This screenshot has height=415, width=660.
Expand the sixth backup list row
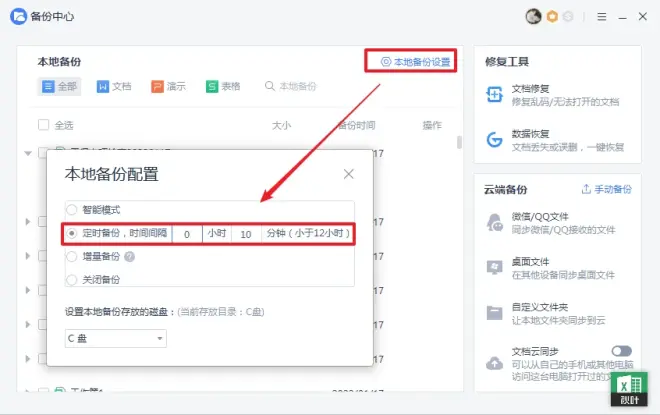(28, 359)
